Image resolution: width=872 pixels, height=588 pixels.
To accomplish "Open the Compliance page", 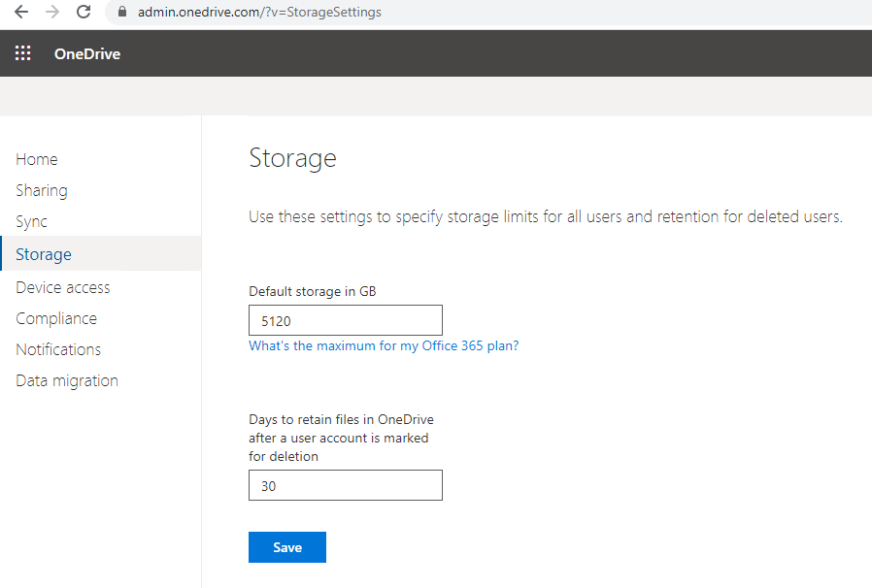I will (56, 318).
